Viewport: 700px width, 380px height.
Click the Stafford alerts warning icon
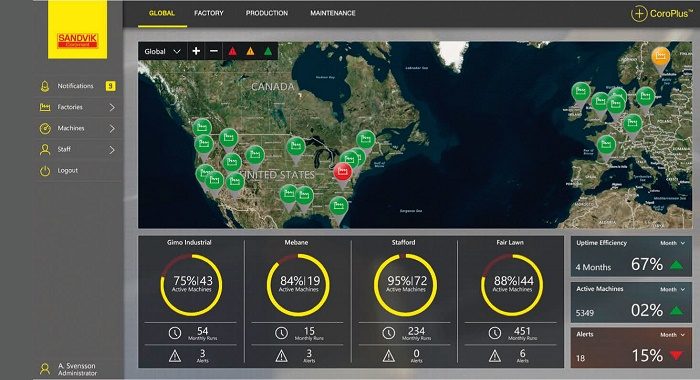coord(389,356)
